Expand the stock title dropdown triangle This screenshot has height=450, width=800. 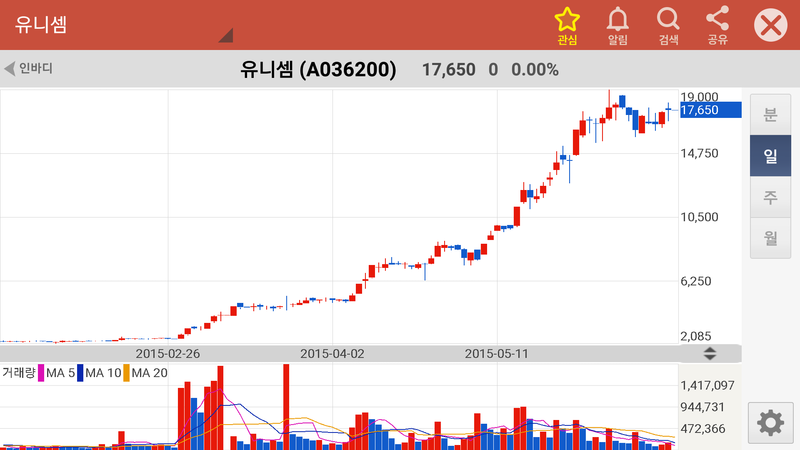225,35
